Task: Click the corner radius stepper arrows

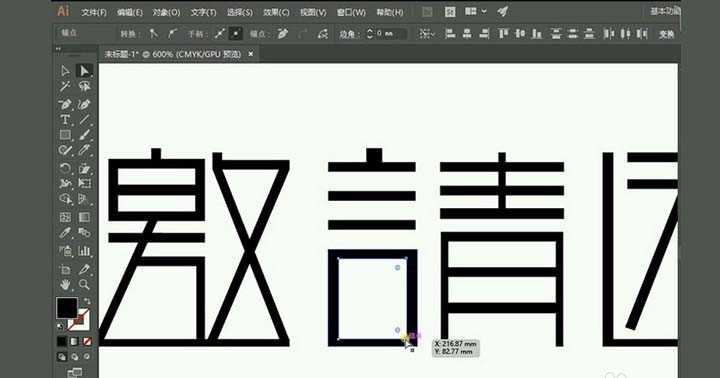Action: 370,34
